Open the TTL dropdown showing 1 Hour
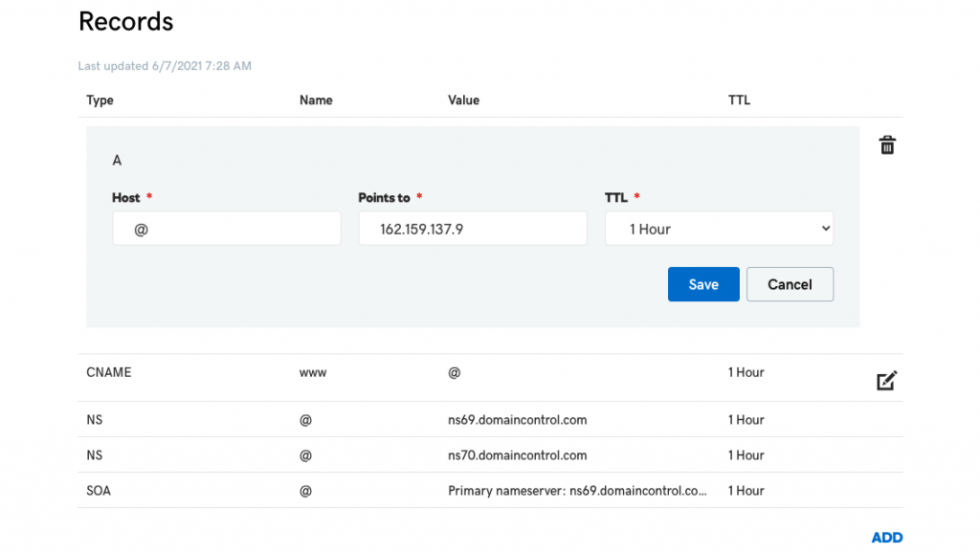The image size is (980, 553). coord(719,229)
